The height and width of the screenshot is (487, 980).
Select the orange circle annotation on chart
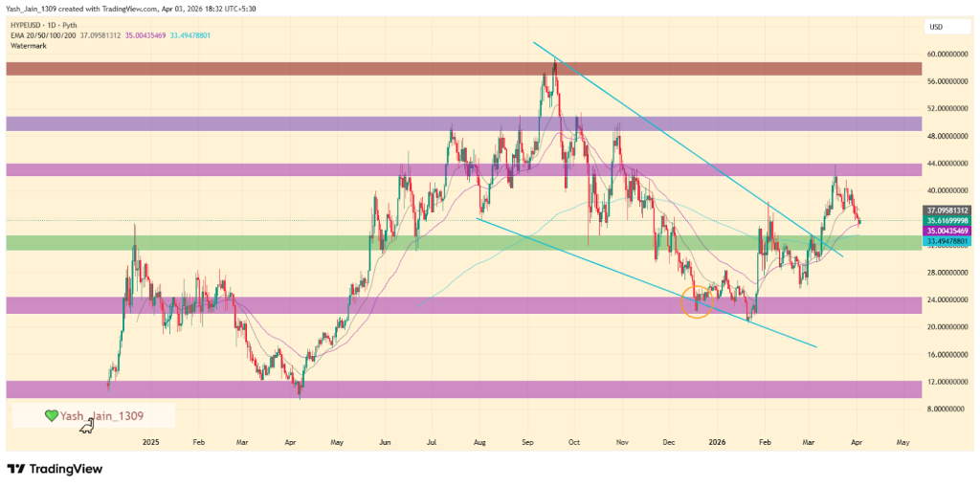point(697,300)
